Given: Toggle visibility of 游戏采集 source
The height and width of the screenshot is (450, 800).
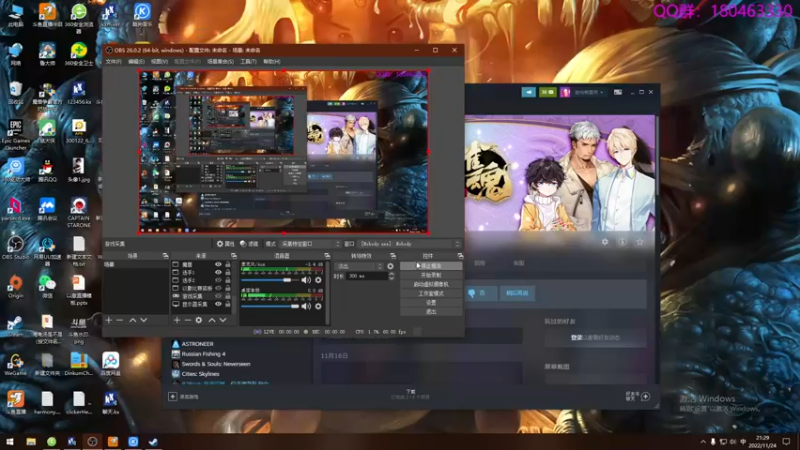Looking at the screenshot, I should [x=218, y=296].
